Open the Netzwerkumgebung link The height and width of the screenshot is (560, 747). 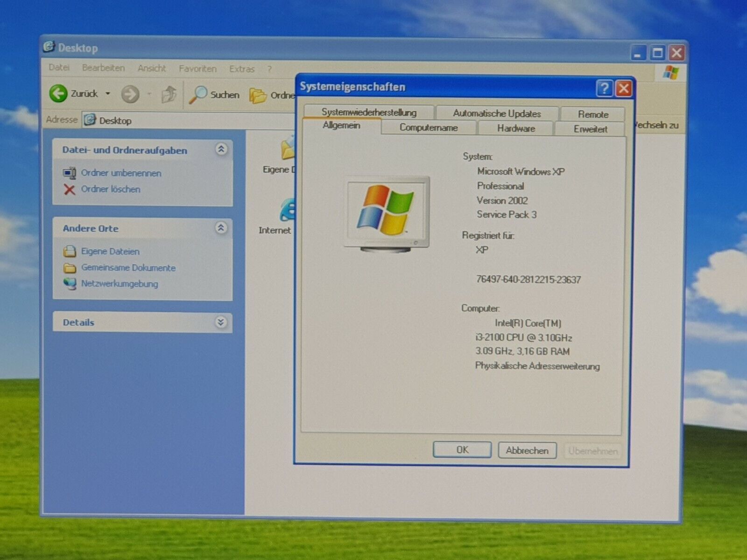click(120, 284)
